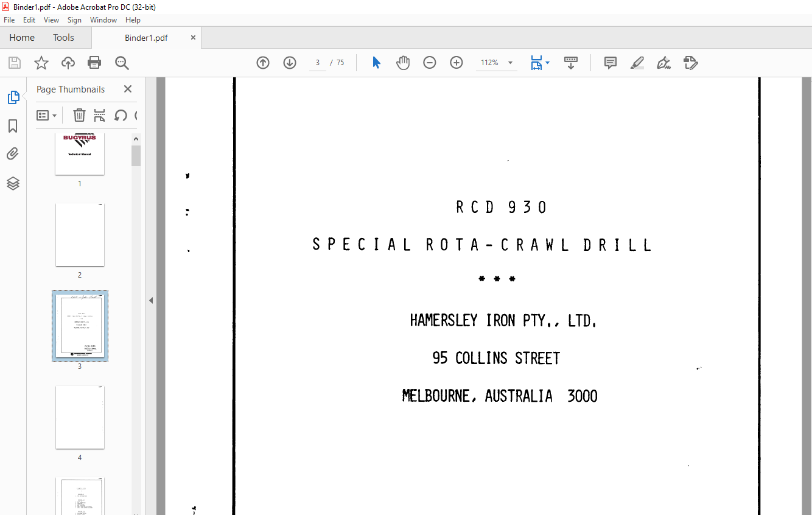The width and height of the screenshot is (812, 515).
Task: Open the Help menu
Action: click(x=133, y=20)
